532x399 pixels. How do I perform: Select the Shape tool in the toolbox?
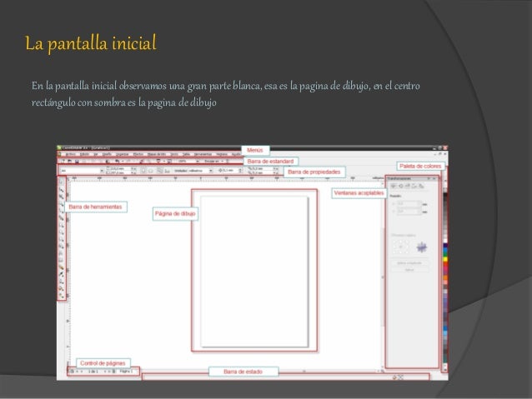[61, 190]
